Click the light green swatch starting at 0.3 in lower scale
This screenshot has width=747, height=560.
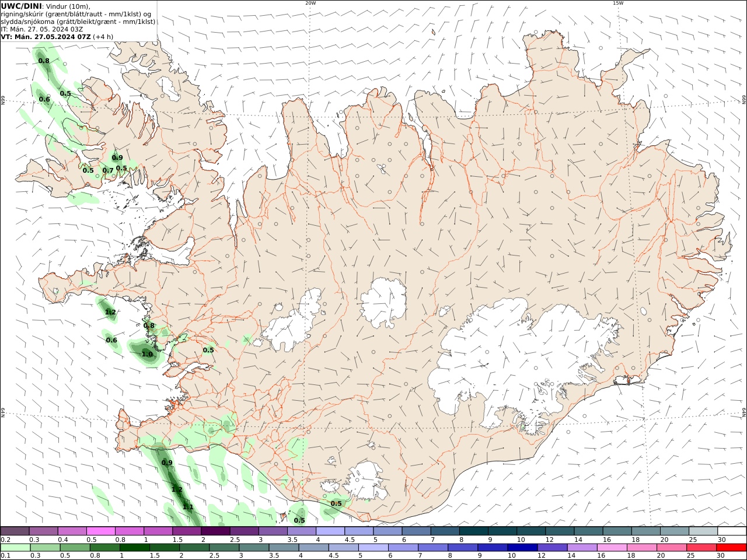pos(45,548)
